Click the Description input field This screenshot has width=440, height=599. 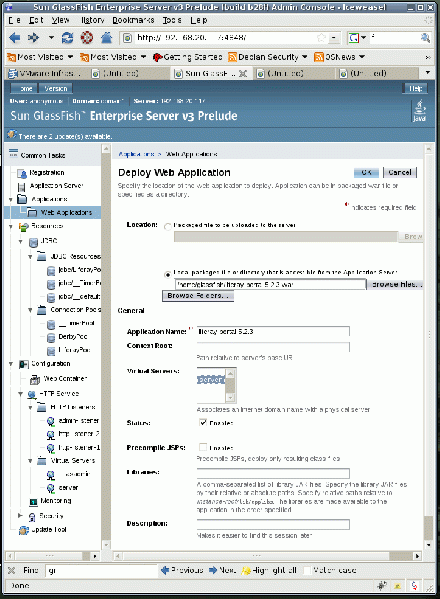[x=273, y=525]
